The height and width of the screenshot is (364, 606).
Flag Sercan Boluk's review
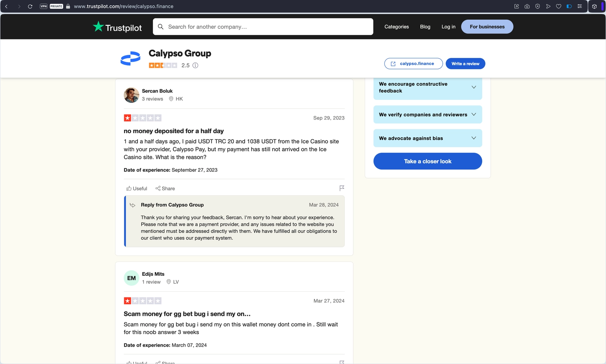click(342, 188)
